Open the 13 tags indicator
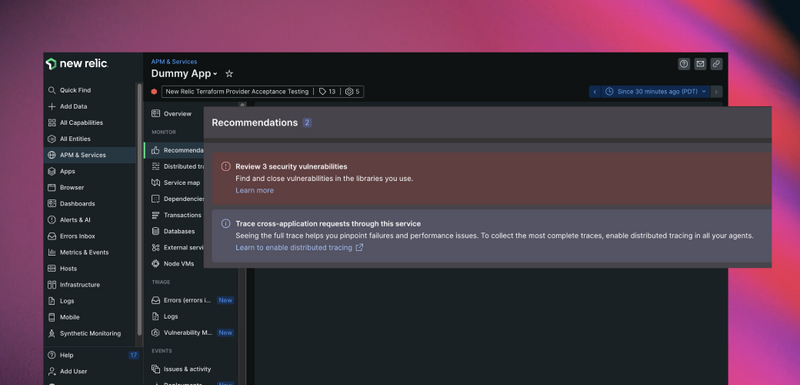This screenshot has width=800, height=385. pyautogui.click(x=327, y=92)
